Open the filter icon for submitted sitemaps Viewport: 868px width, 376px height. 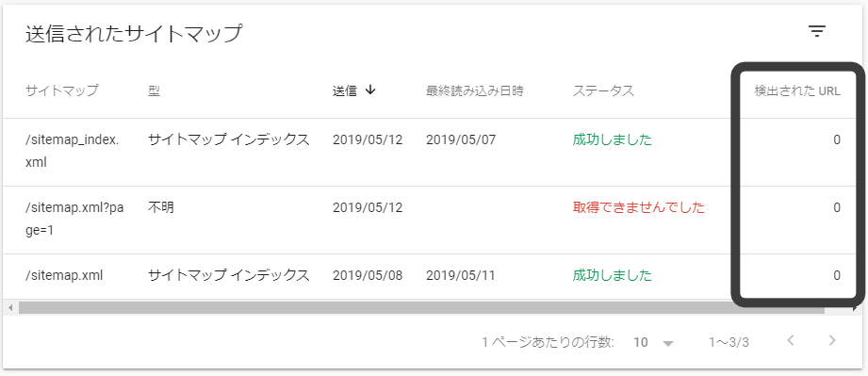(x=816, y=31)
